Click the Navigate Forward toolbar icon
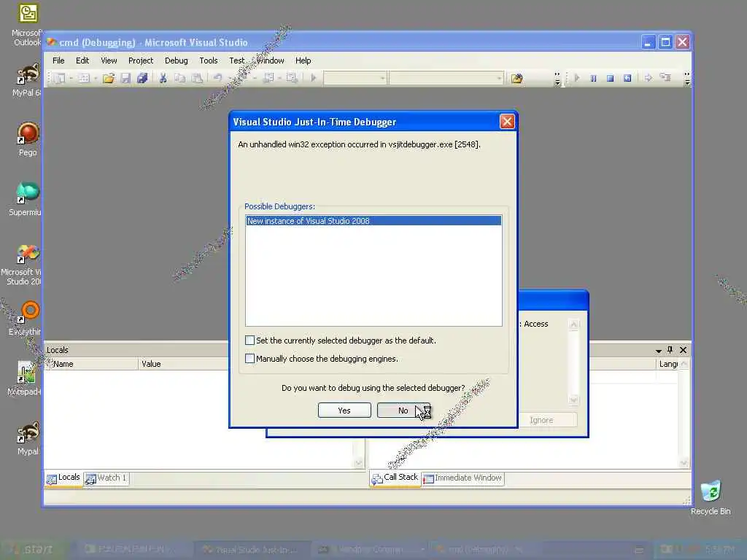 point(292,78)
